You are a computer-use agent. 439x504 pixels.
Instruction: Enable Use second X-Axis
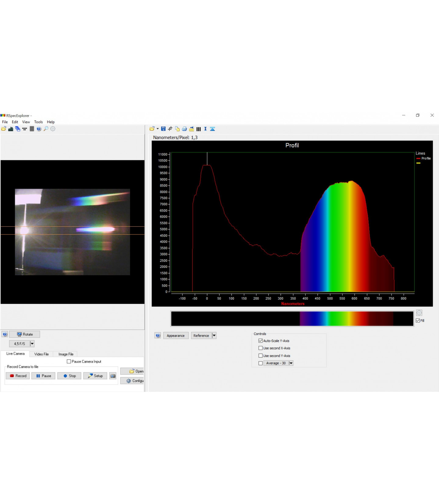(x=260, y=348)
